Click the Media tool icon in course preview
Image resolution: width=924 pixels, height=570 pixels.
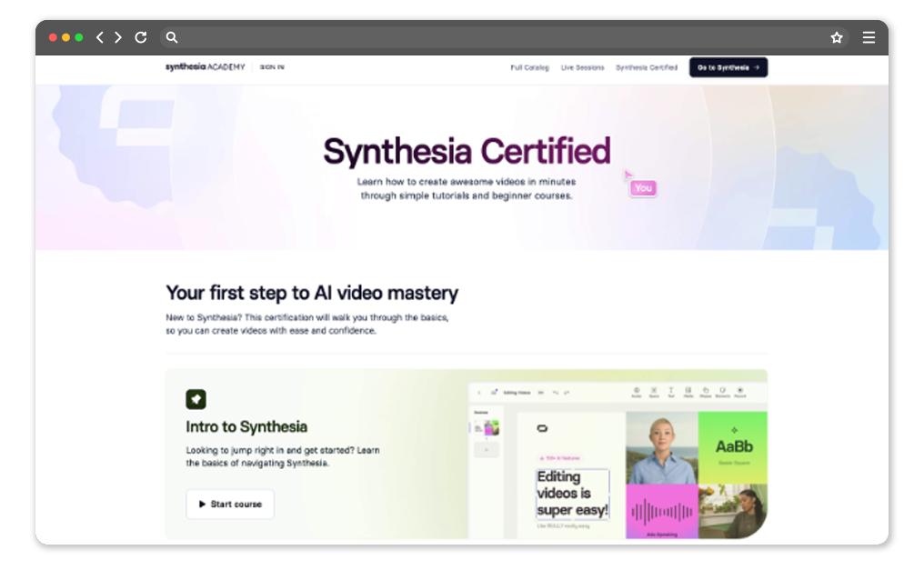point(688,392)
